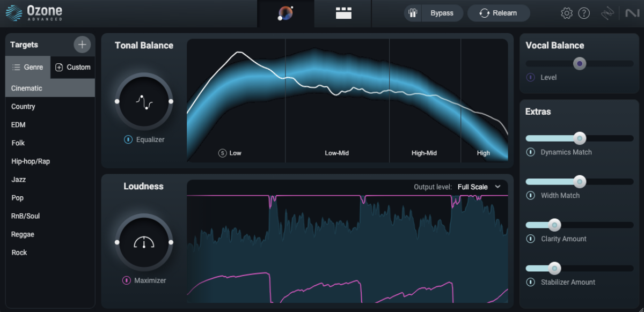Click the Dynamics Match slider handle
The image size is (644, 312).
point(579,138)
